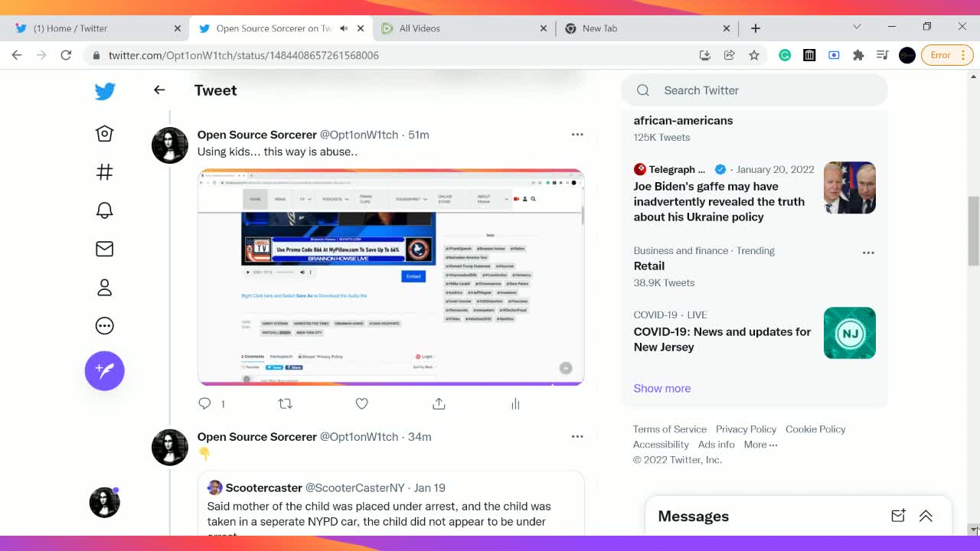The height and width of the screenshot is (551, 980).
Task: Open browser Extensions puzzle icon
Action: pos(858,55)
